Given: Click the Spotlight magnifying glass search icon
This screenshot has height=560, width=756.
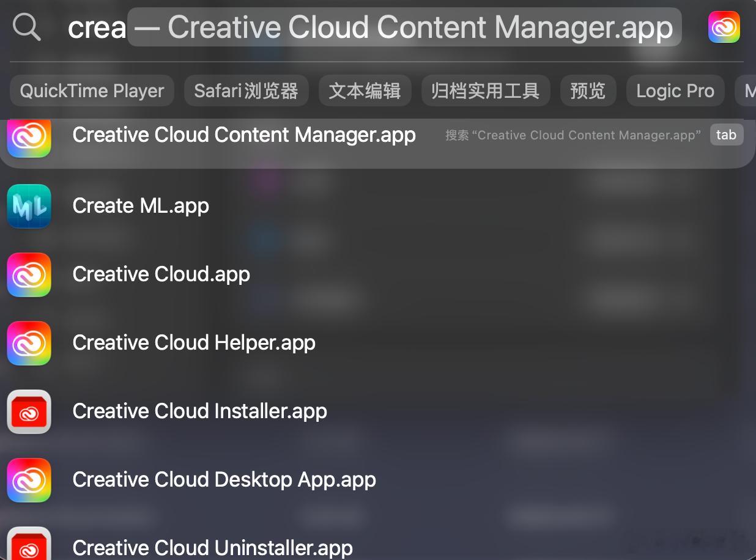Looking at the screenshot, I should coord(27,28).
